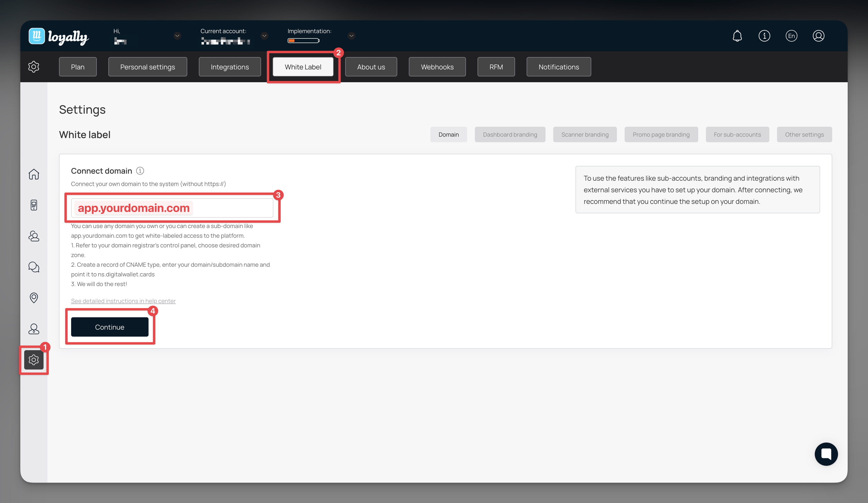Open the mobile card icon in sidebar
The image size is (868, 503).
pos(34,205)
